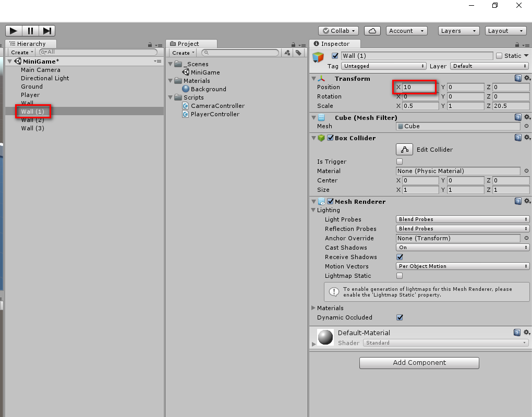Viewport: 532px width, 417px height.
Task: Toggle the Static checkbox
Action: [x=499, y=56]
